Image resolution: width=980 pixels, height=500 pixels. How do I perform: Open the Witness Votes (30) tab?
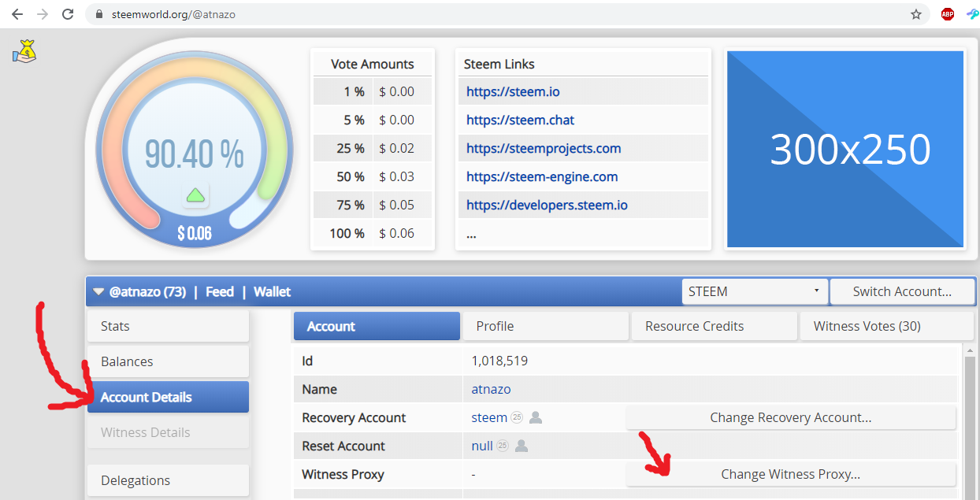click(x=887, y=326)
